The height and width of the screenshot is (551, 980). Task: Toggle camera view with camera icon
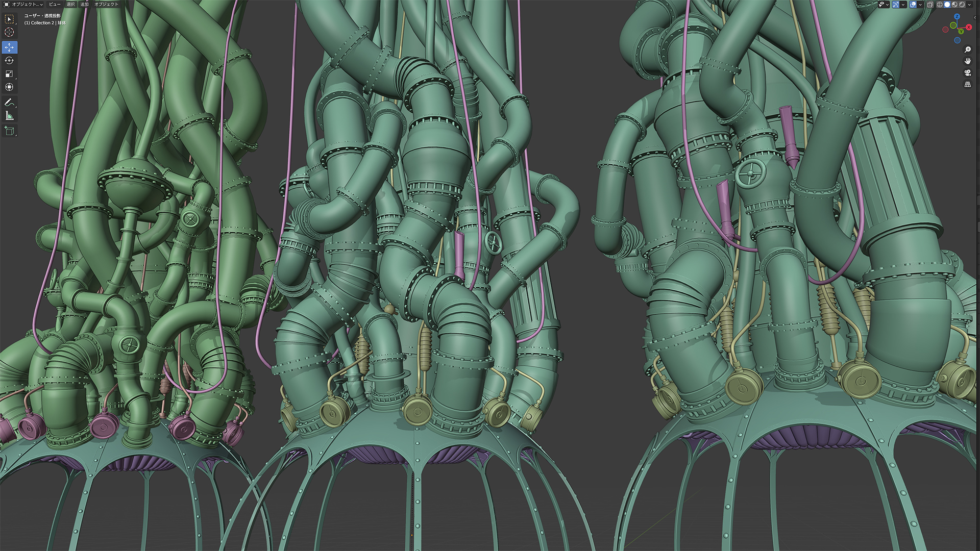[x=967, y=73]
